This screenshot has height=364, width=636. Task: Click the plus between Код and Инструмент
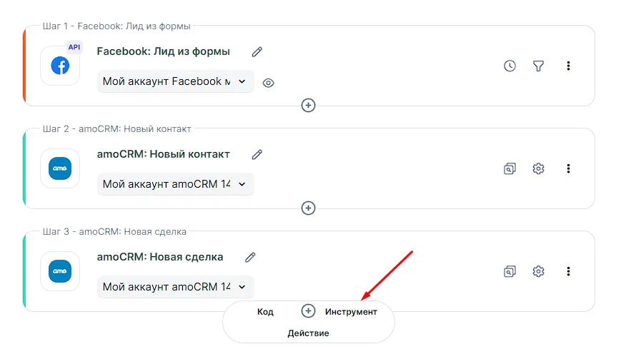click(x=308, y=311)
